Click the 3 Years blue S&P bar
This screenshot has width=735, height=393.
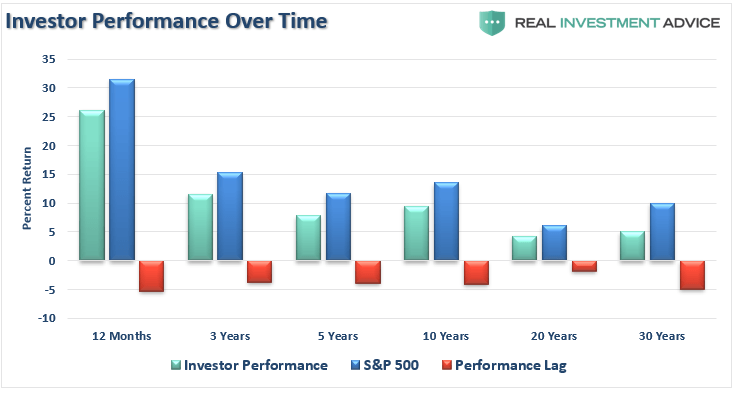(230, 216)
